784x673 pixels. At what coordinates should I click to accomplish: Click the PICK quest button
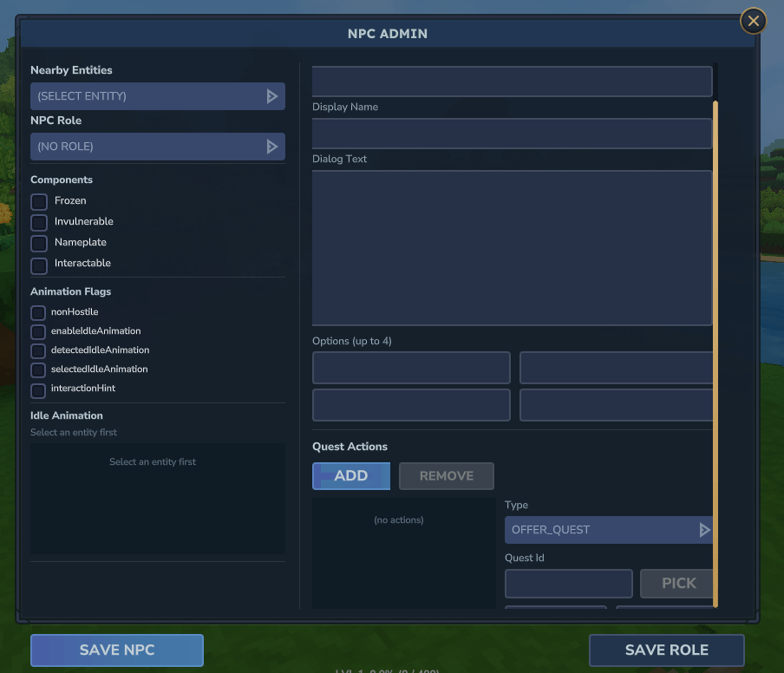pyautogui.click(x=677, y=584)
